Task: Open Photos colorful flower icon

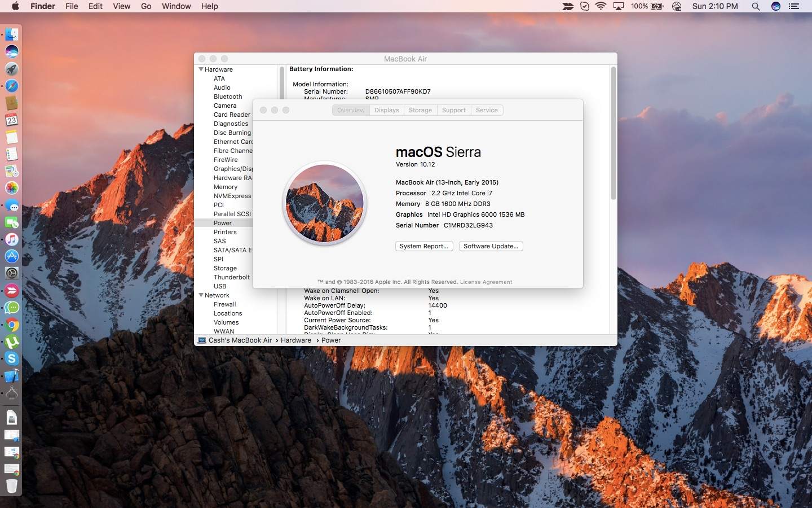Action: [x=12, y=188]
